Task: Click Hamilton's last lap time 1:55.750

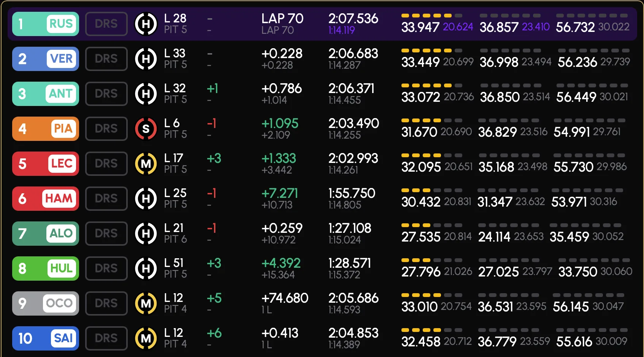Action: pyautogui.click(x=352, y=193)
